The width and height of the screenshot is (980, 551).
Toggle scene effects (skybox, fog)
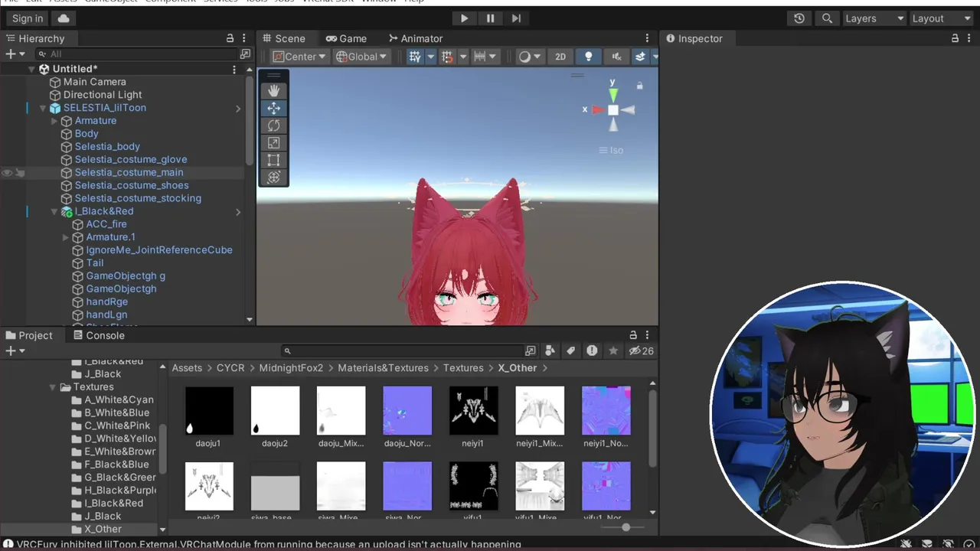(640, 57)
